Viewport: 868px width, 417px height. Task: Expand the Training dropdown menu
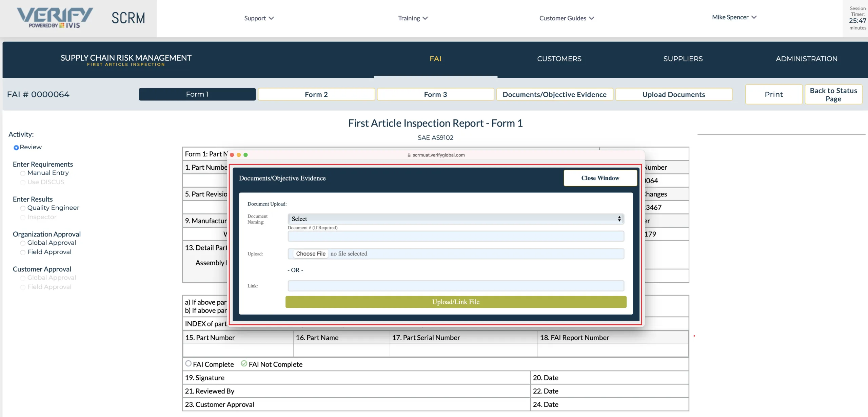(x=413, y=18)
